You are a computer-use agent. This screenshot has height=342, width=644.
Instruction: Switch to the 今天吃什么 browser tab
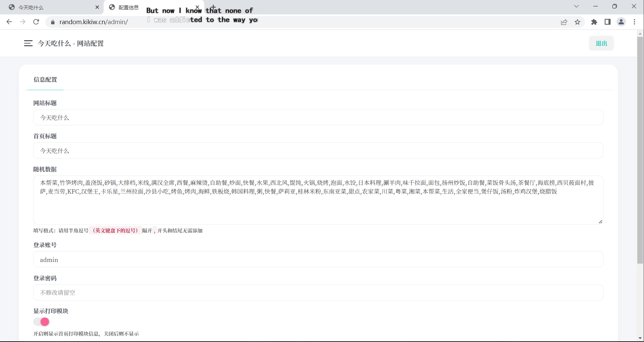(x=50, y=7)
